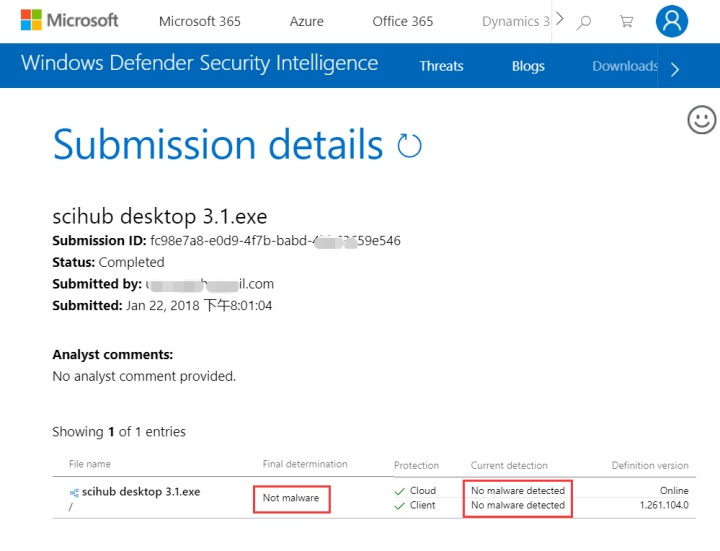Click the File name column header

(90, 464)
